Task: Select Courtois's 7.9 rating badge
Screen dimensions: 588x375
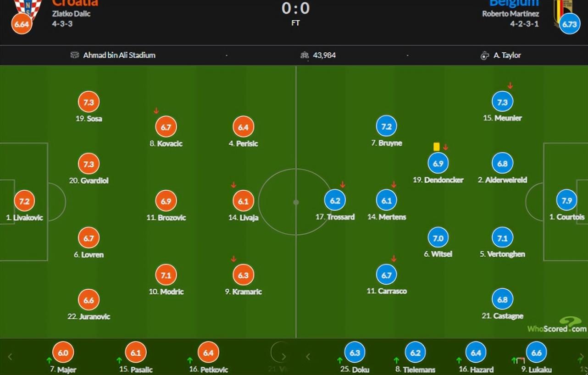Action: pos(567,201)
